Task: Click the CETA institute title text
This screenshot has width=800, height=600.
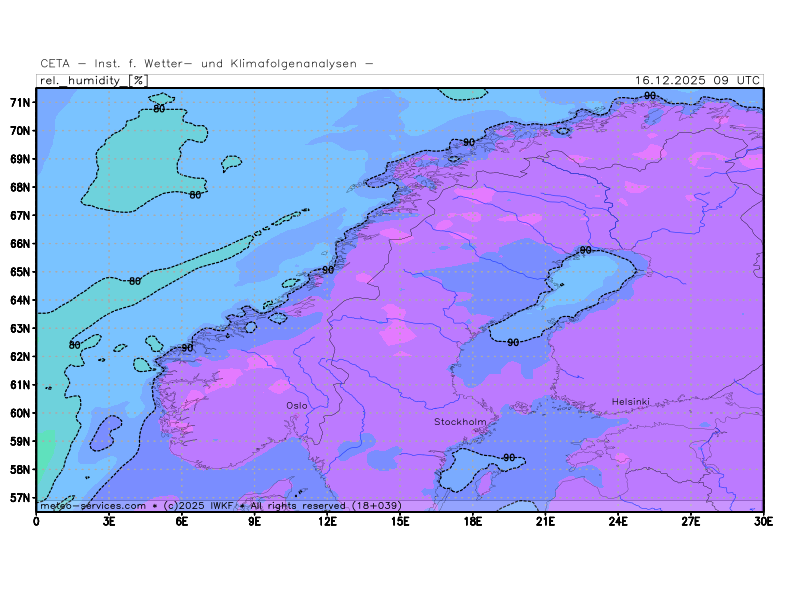Action: click(x=207, y=64)
